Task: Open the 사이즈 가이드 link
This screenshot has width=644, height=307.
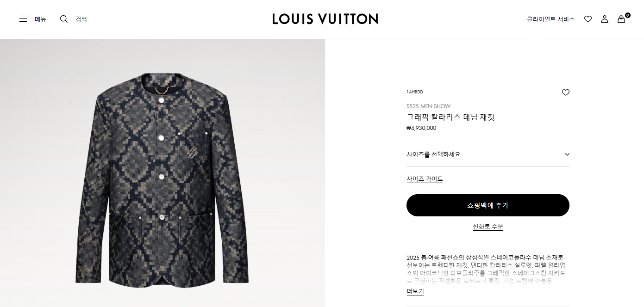Action: click(425, 179)
